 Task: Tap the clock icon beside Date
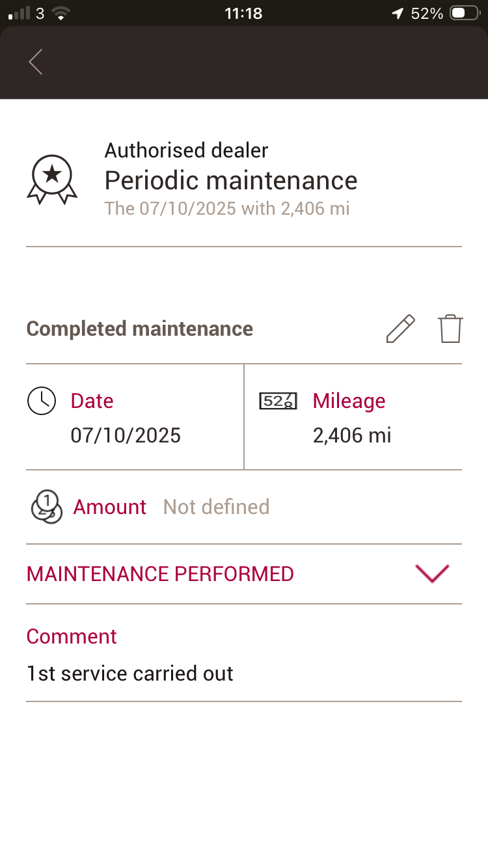pyautogui.click(x=42, y=401)
